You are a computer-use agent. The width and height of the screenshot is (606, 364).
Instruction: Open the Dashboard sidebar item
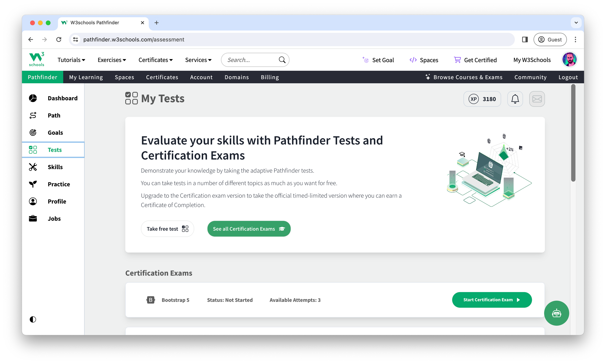pos(63,98)
